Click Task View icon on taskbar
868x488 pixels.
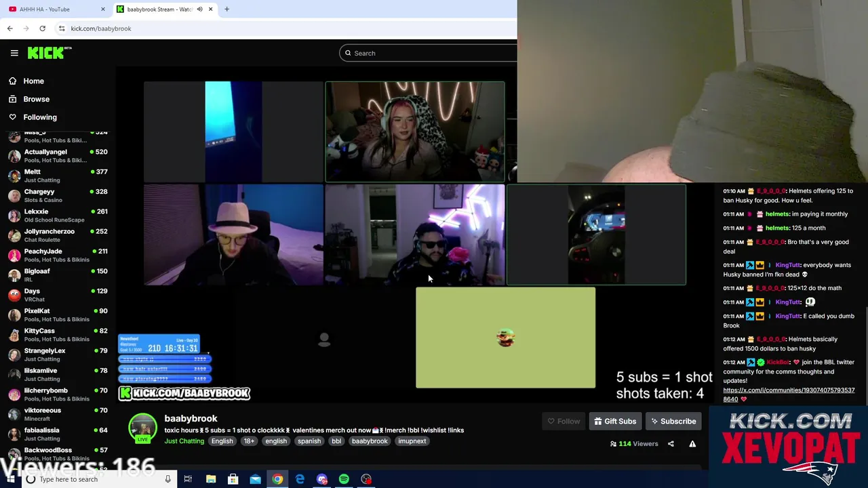pyautogui.click(x=188, y=479)
